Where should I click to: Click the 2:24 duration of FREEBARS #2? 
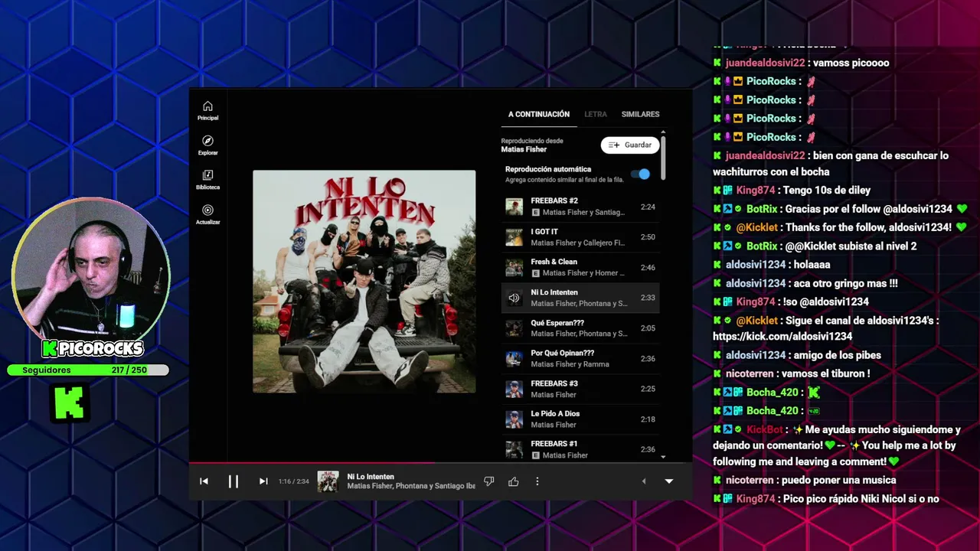pyautogui.click(x=648, y=207)
